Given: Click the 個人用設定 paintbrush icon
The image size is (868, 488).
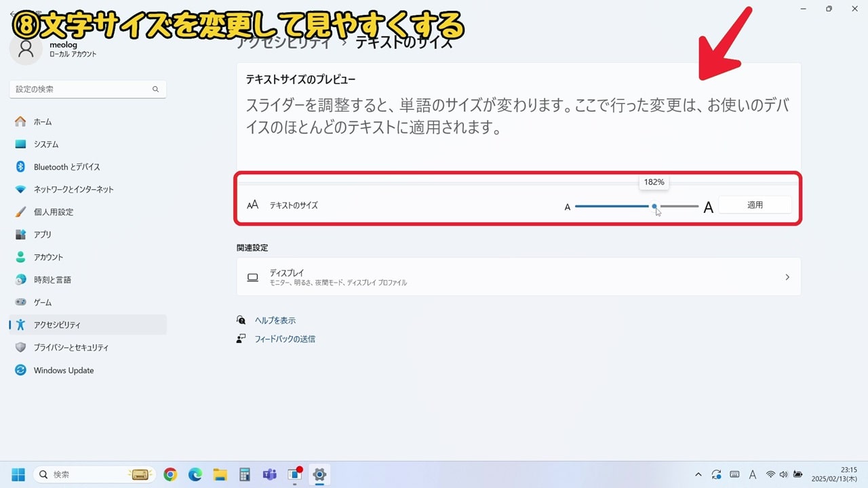Looking at the screenshot, I should pyautogui.click(x=20, y=212).
